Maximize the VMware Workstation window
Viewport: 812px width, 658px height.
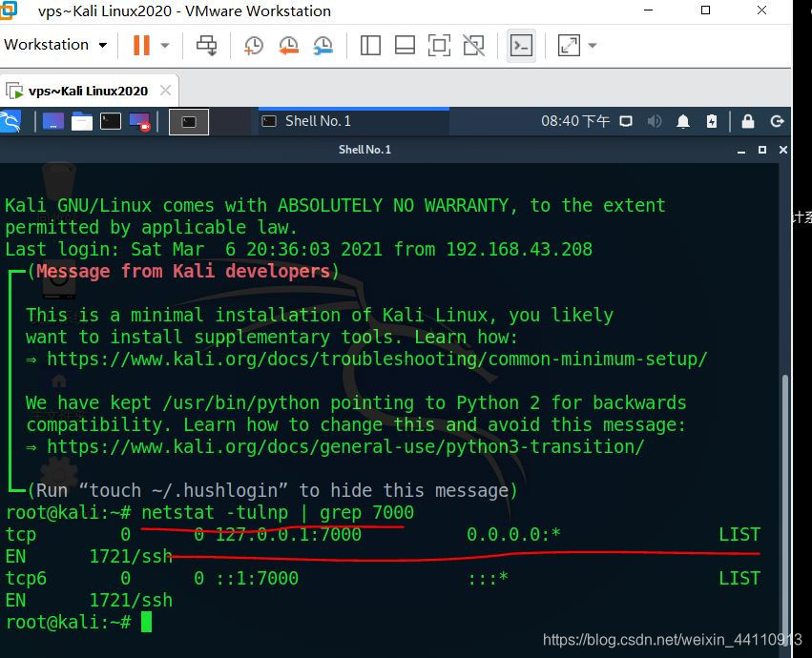(x=705, y=10)
